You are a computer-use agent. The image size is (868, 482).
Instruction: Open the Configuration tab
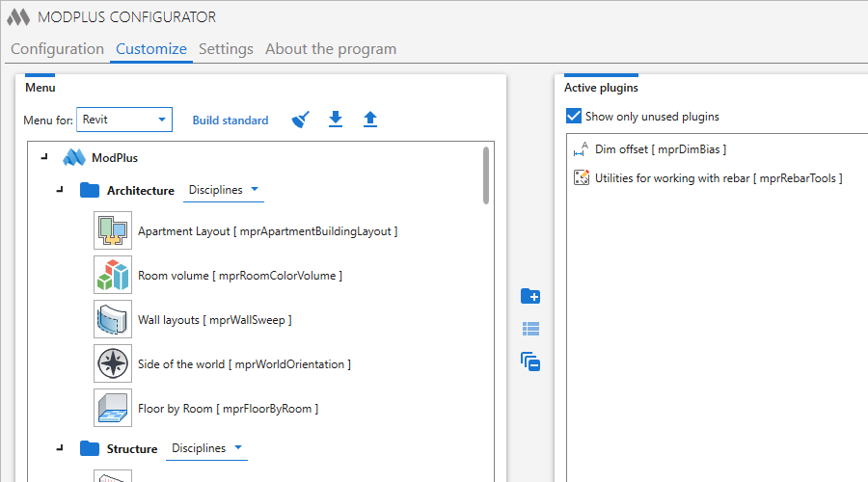pyautogui.click(x=58, y=49)
